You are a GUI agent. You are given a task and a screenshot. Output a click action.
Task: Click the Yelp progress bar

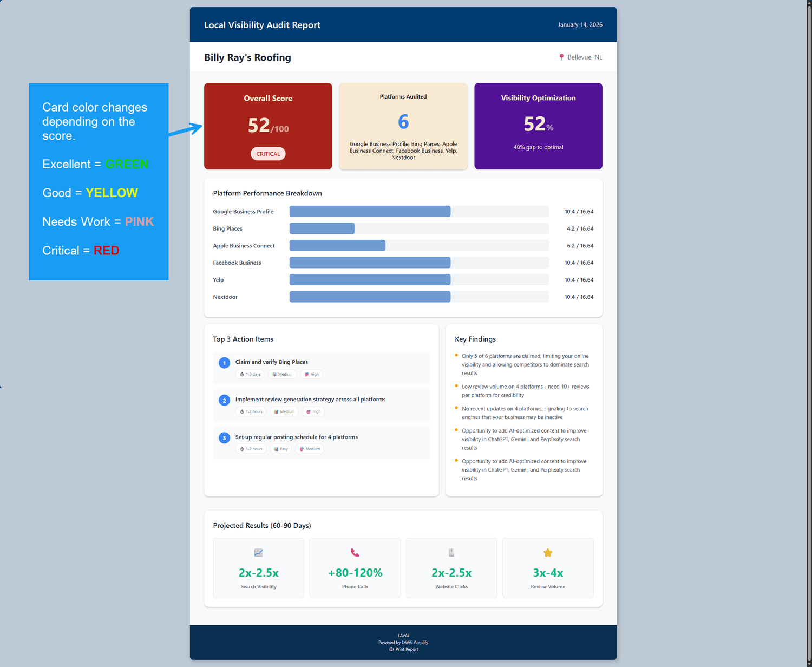click(x=419, y=280)
